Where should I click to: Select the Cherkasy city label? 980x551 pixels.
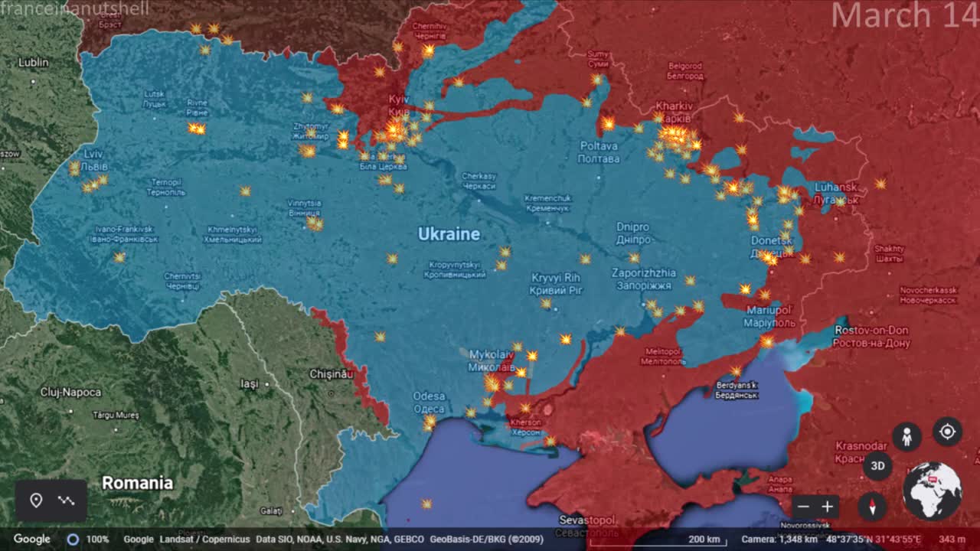[x=479, y=181]
